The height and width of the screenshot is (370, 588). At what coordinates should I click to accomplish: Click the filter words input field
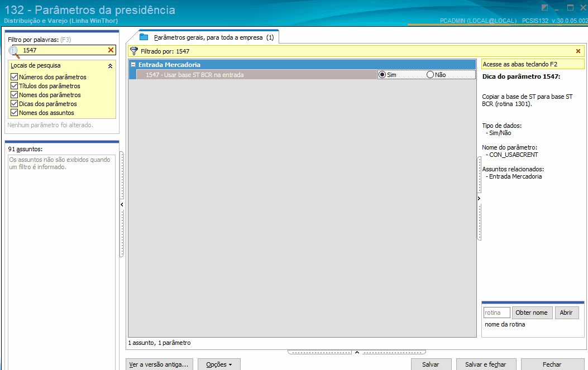(64, 50)
